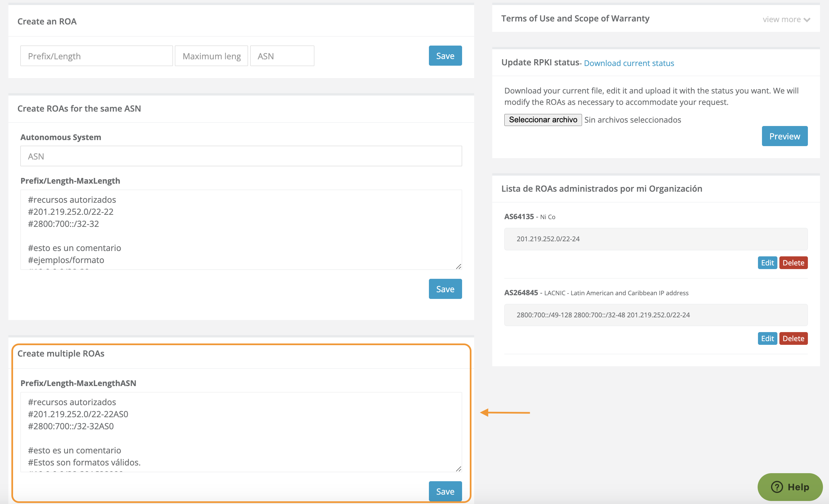The image size is (829, 504).
Task: Click Prefix/Length-MaxLength text area
Action: (x=241, y=230)
